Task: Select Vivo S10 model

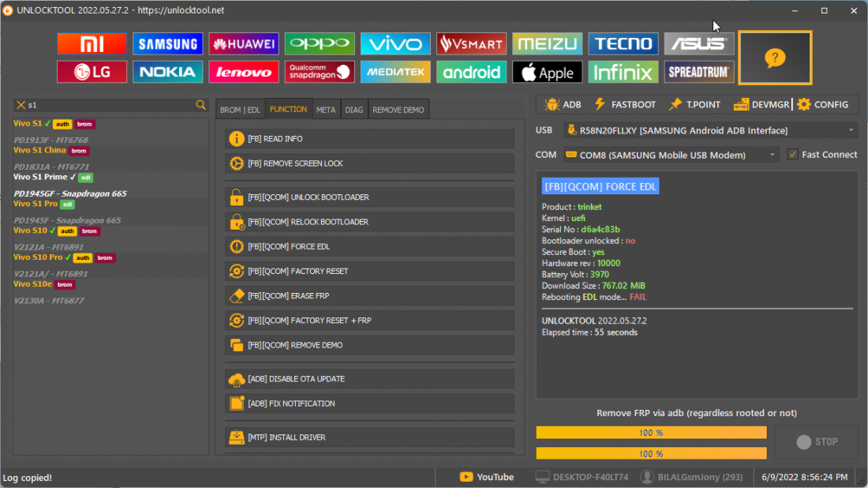Action: click(x=30, y=230)
